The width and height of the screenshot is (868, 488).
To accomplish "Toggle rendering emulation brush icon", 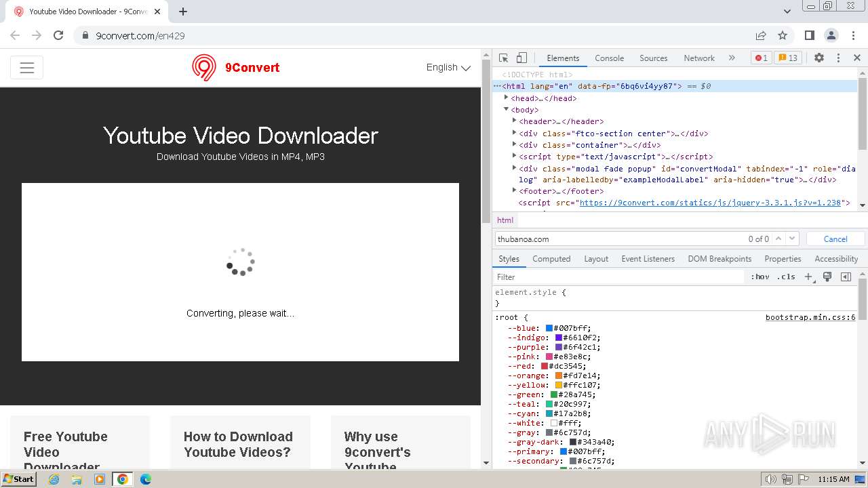I will coord(827,277).
